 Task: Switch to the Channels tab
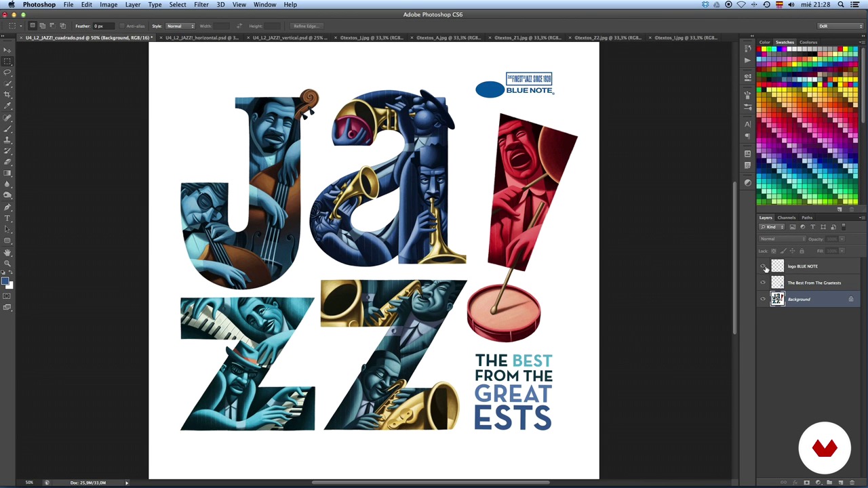click(787, 218)
